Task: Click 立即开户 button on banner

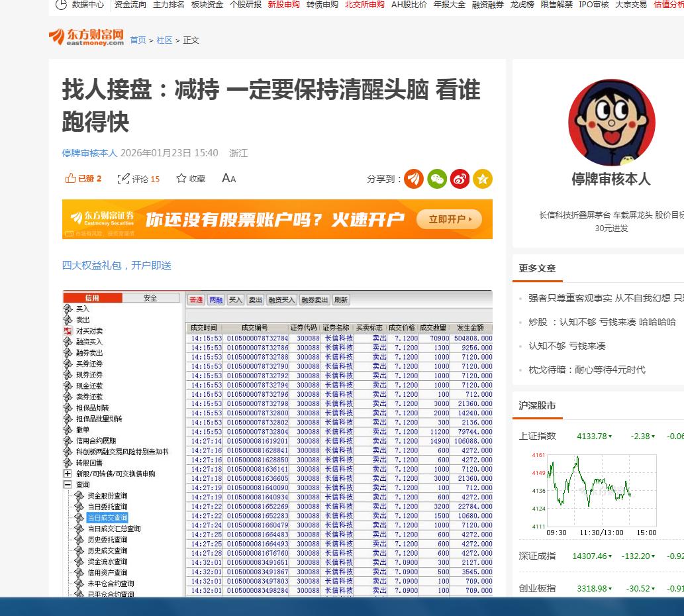Action: [x=450, y=219]
